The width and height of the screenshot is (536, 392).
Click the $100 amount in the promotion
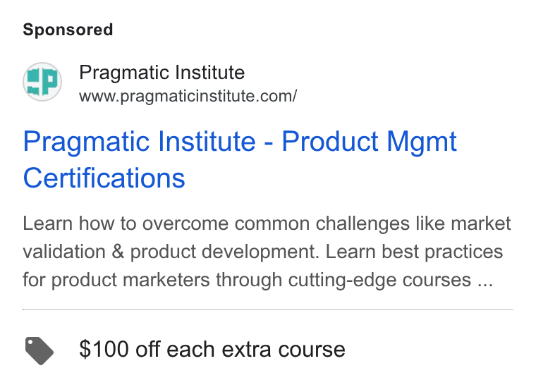pyautogui.click(x=104, y=349)
